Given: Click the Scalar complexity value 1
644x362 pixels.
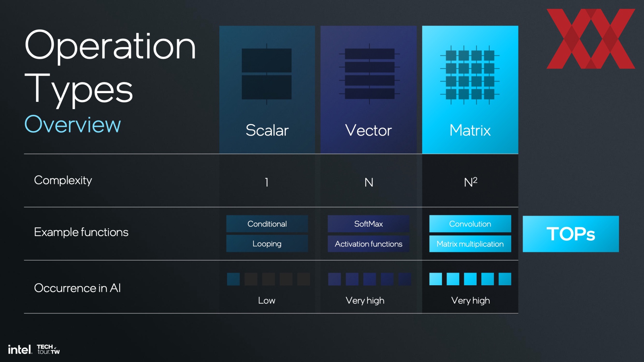Looking at the screenshot, I should pos(267,182).
